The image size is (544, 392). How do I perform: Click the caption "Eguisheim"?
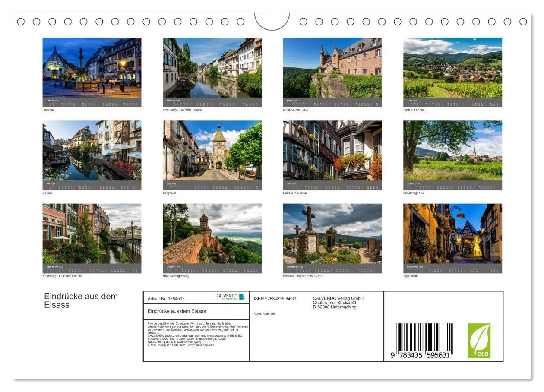411,276
